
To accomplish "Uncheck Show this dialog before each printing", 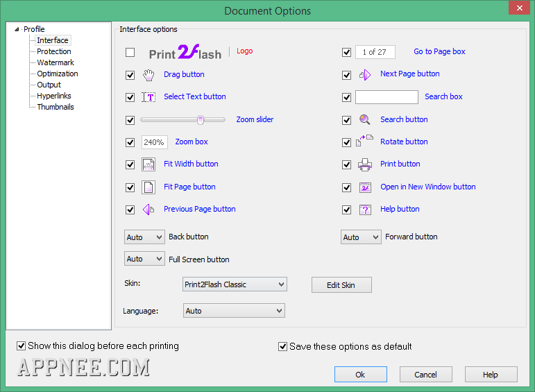I will (x=21, y=346).
